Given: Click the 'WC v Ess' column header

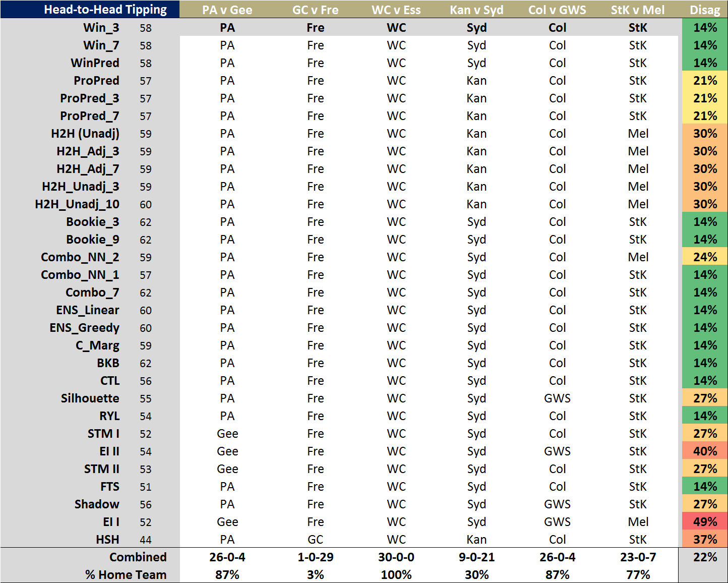Looking at the screenshot, I should coord(396,10).
